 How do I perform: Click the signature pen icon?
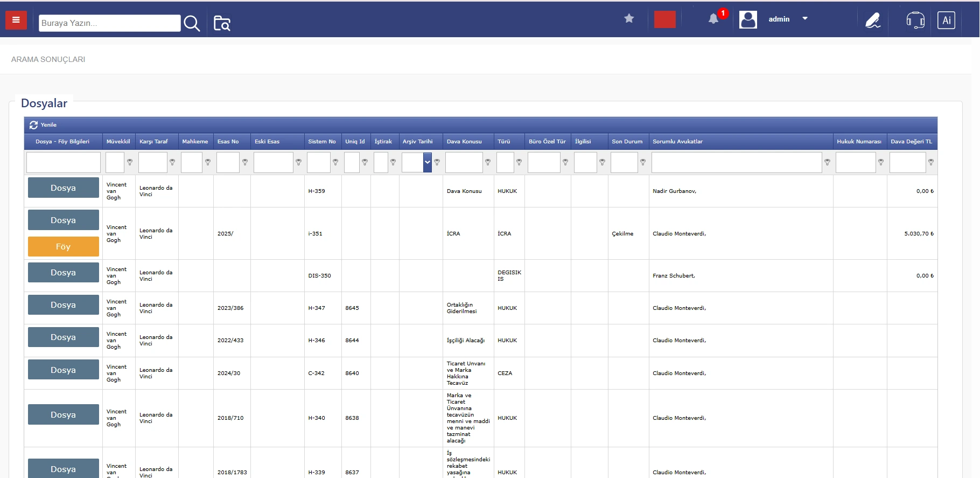coord(872,20)
